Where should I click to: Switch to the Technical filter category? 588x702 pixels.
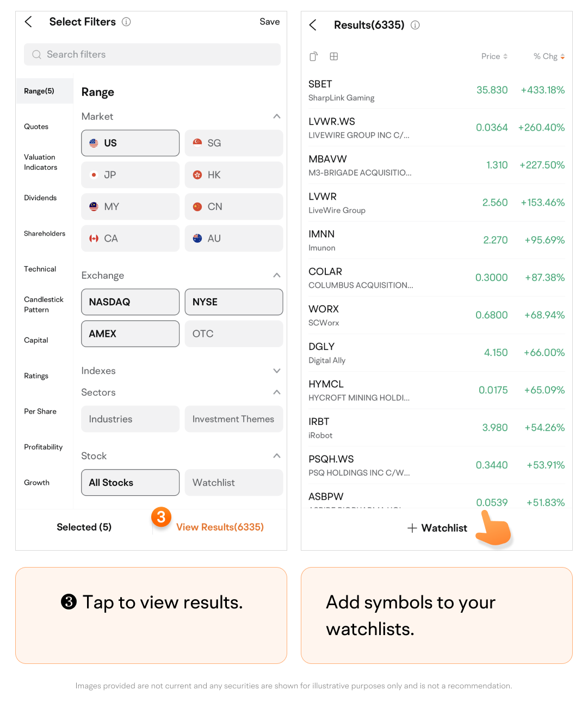[x=40, y=269]
